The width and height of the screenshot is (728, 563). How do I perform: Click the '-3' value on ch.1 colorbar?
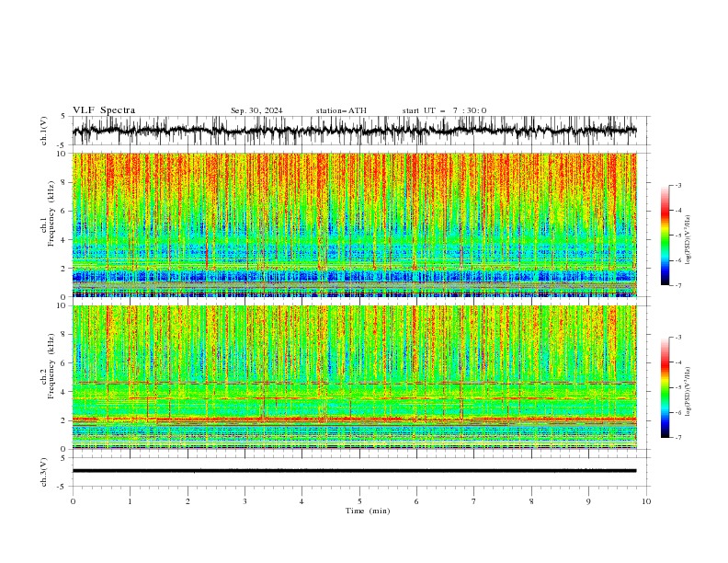(x=677, y=185)
